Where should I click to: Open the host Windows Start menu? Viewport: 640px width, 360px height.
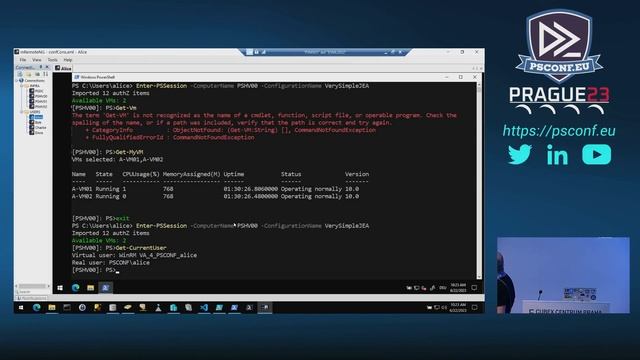pyautogui.click(x=21, y=308)
